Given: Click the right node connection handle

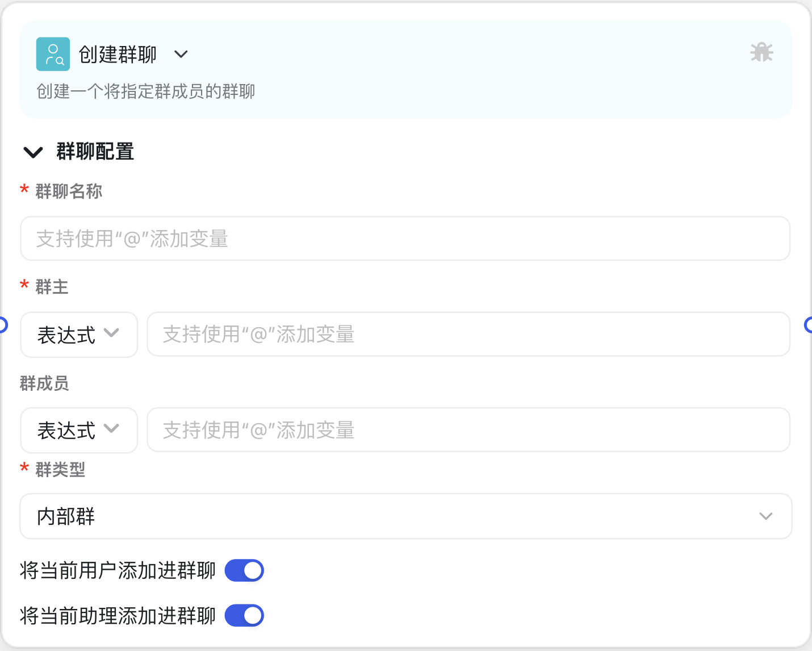Looking at the screenshot, I should point(809,325).
